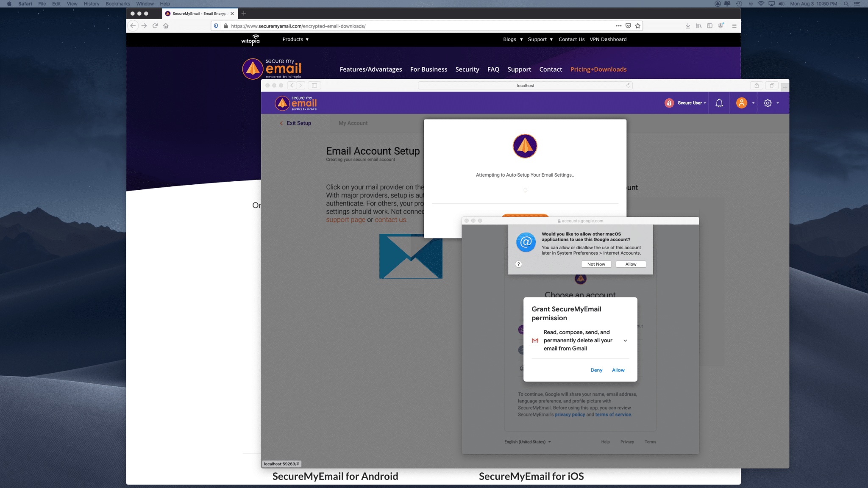Click Allow in Grant permission dialog

click(x=618, y=370)
